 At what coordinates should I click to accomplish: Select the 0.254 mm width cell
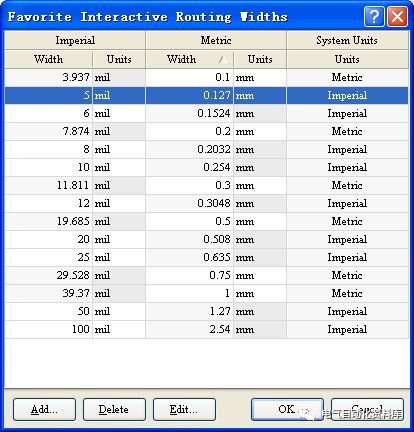pos(189,167)
